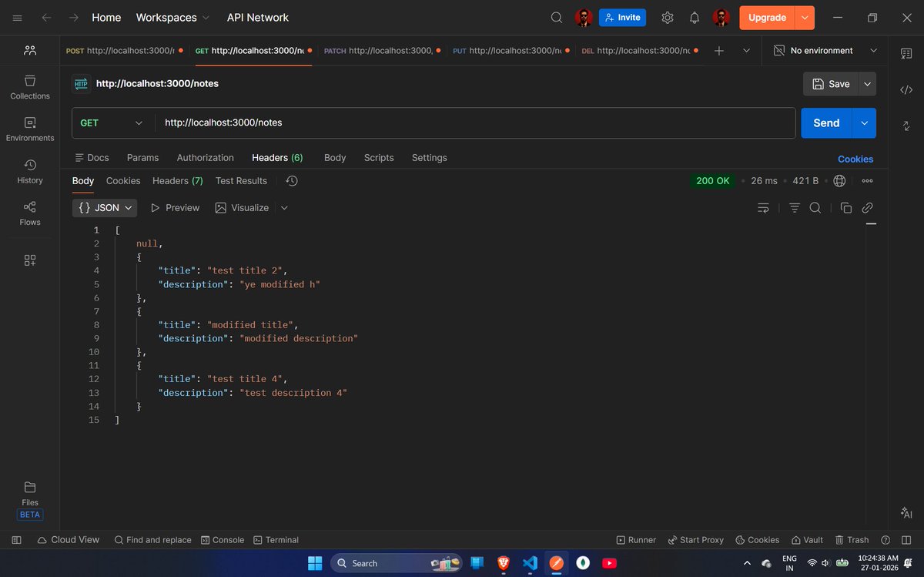Open the JSON format dropdown
This screenshot has width=924, height=577.
[105, 207]
